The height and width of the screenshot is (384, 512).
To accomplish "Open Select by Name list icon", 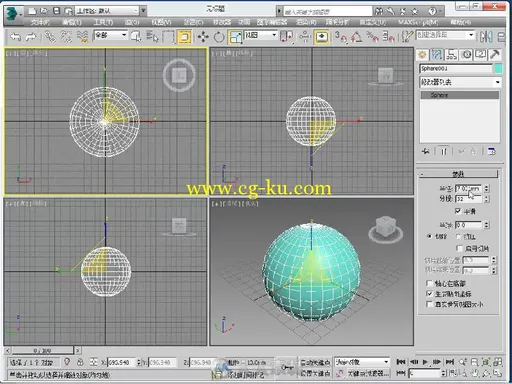I will 152,37.
